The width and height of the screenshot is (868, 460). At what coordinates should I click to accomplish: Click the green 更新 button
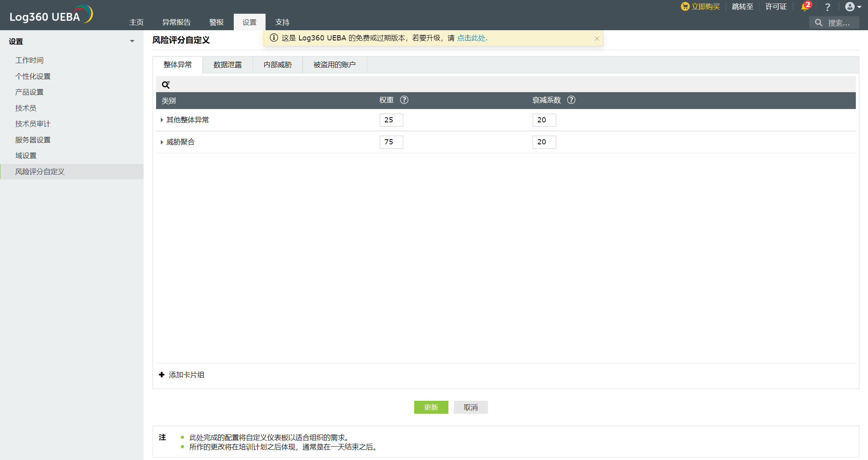pyautogui.click(x=431, y=407)
